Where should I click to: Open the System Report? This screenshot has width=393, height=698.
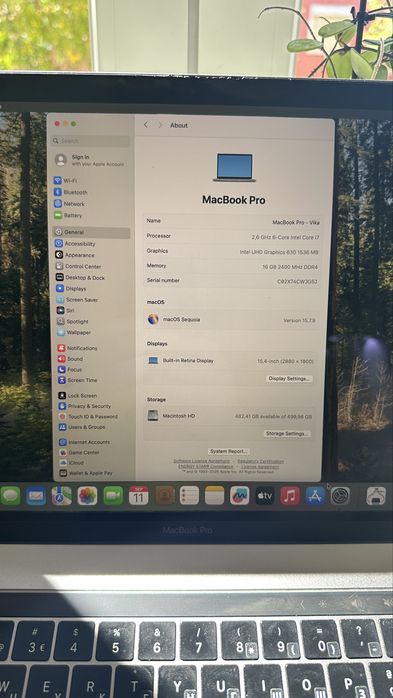(229, 451)
